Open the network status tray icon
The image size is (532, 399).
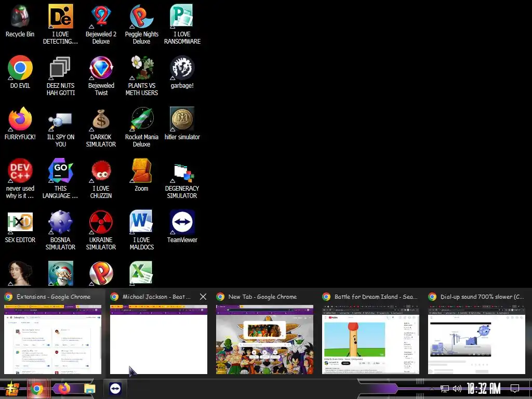coord(445,389)
